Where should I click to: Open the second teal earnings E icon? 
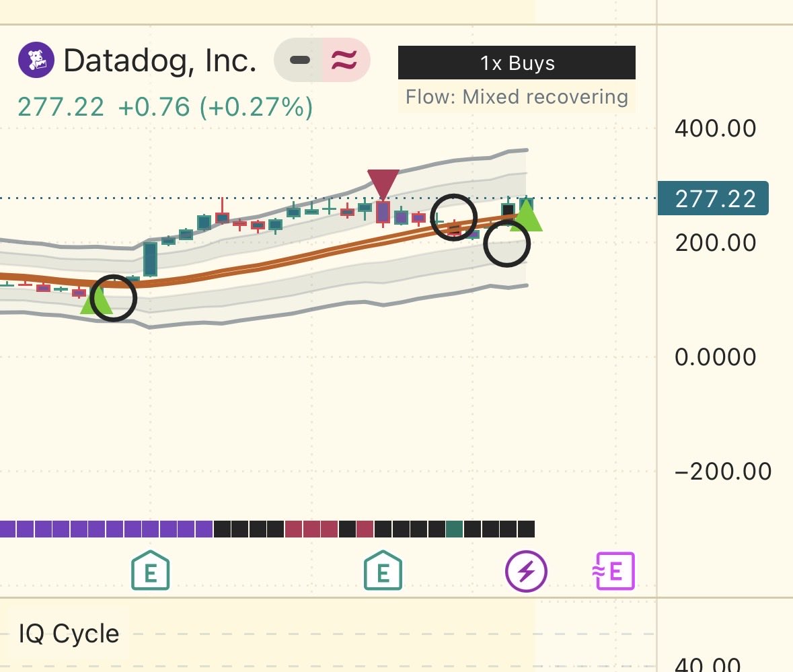383,570
